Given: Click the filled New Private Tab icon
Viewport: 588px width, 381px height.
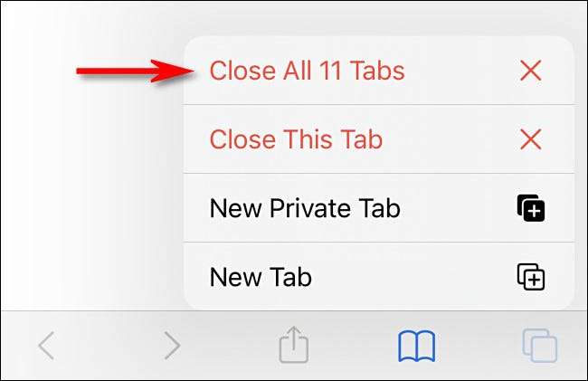Looking at the screenshot, I should click(531, 208).
